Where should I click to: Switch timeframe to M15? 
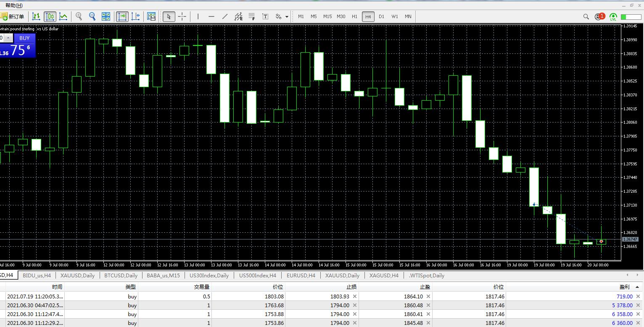tap(327, 16)
